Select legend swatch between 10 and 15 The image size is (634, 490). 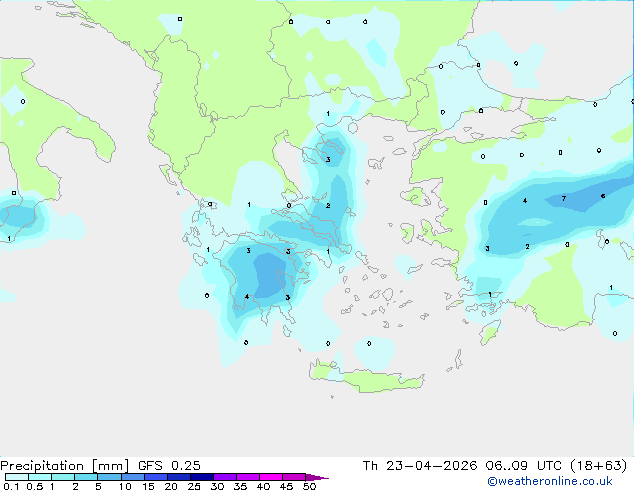(133, 477)
